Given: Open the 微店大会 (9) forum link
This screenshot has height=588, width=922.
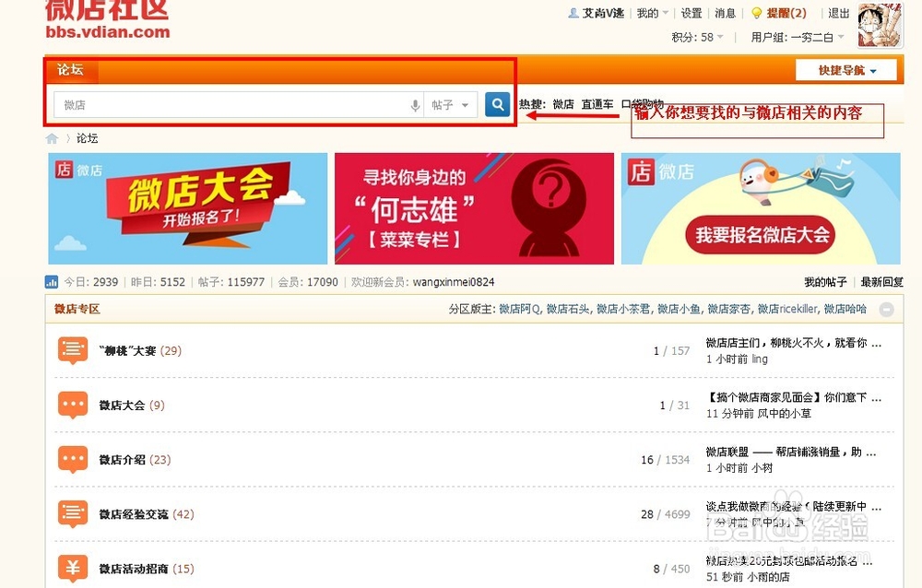Looking at the screenshot, I should (x=122, y=406).
